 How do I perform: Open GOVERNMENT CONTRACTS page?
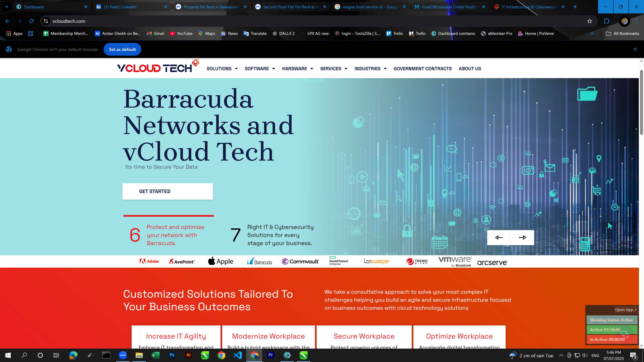[422, 69]
